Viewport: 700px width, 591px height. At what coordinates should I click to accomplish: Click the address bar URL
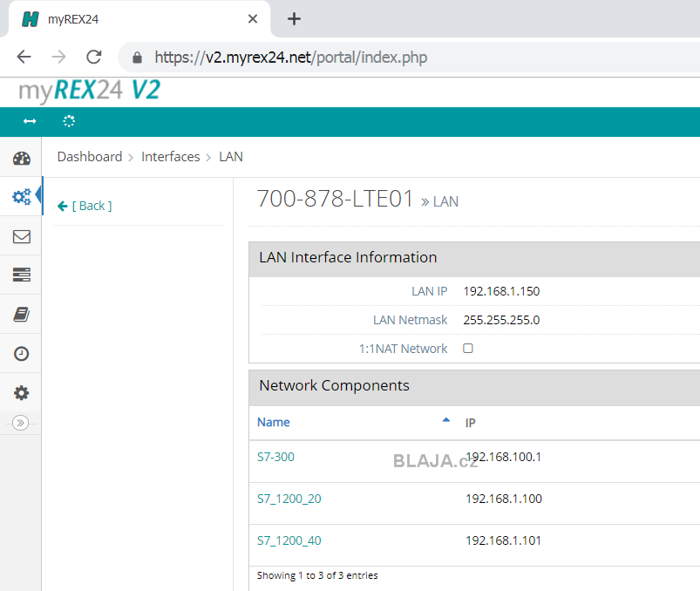coord(290,58)
